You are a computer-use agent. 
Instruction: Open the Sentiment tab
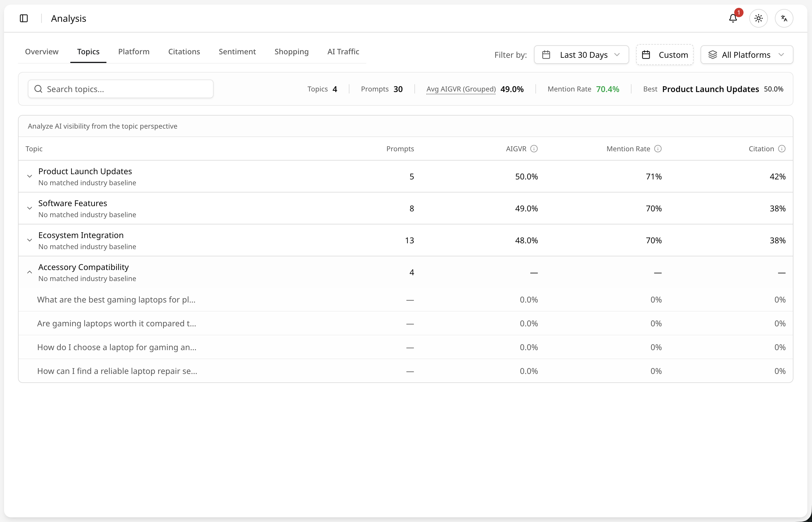(x=237, y=51)
